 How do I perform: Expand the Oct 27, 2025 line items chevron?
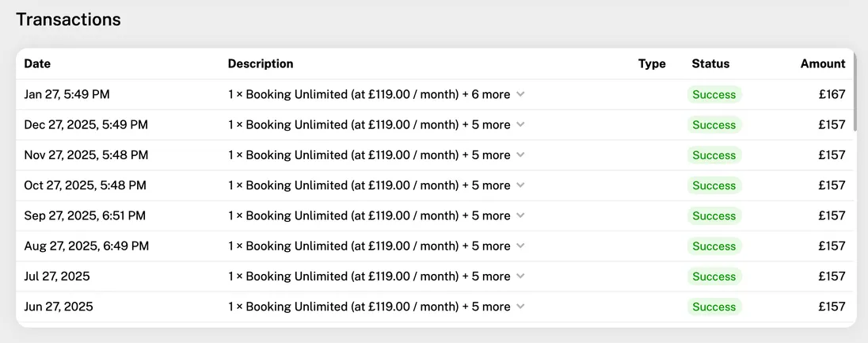[x=520, y=185]
